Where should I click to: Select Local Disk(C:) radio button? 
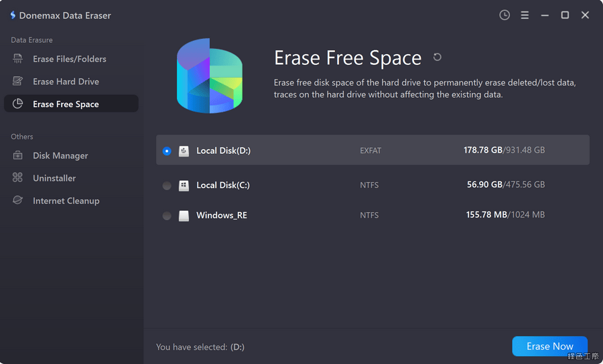[167, 185]
